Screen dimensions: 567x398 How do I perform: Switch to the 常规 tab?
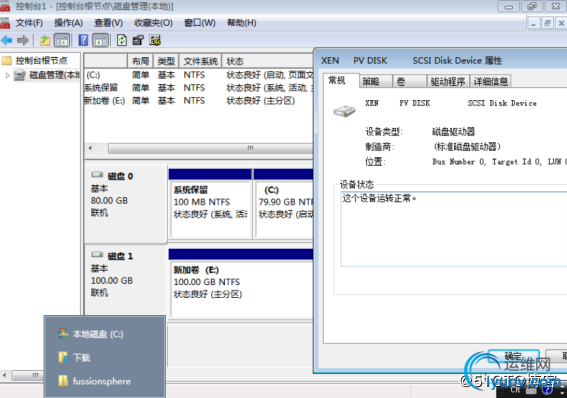tap(341, 80)
